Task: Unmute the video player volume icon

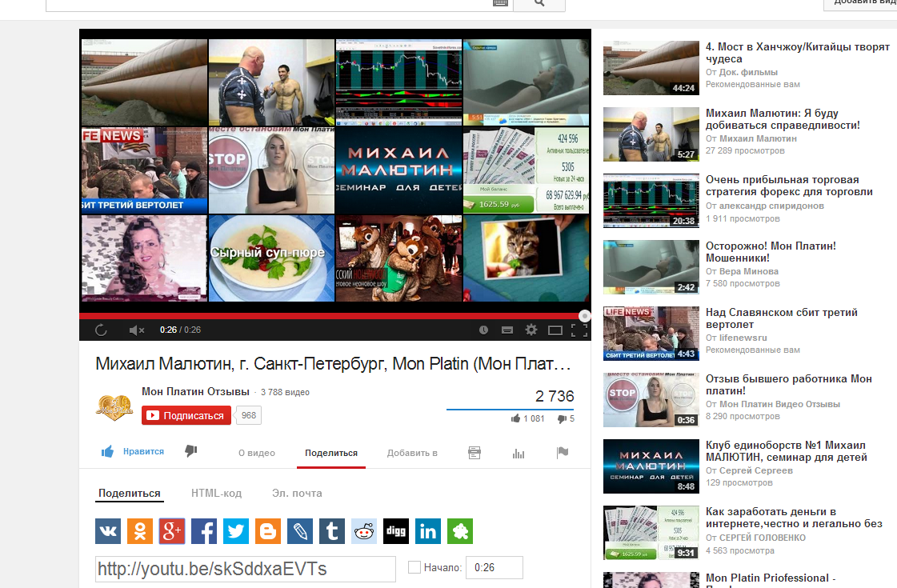Action: (136, 330)
